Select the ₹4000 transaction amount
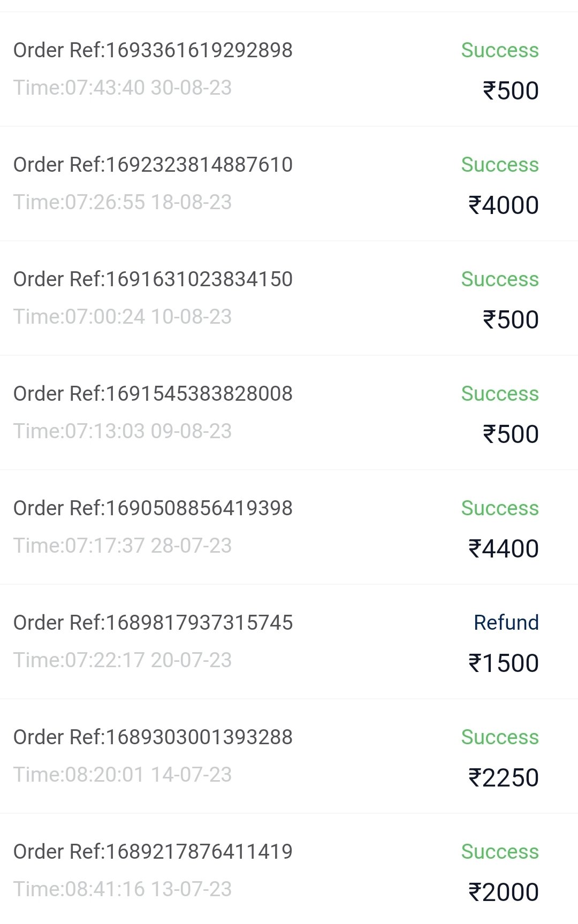 [504, 205]
